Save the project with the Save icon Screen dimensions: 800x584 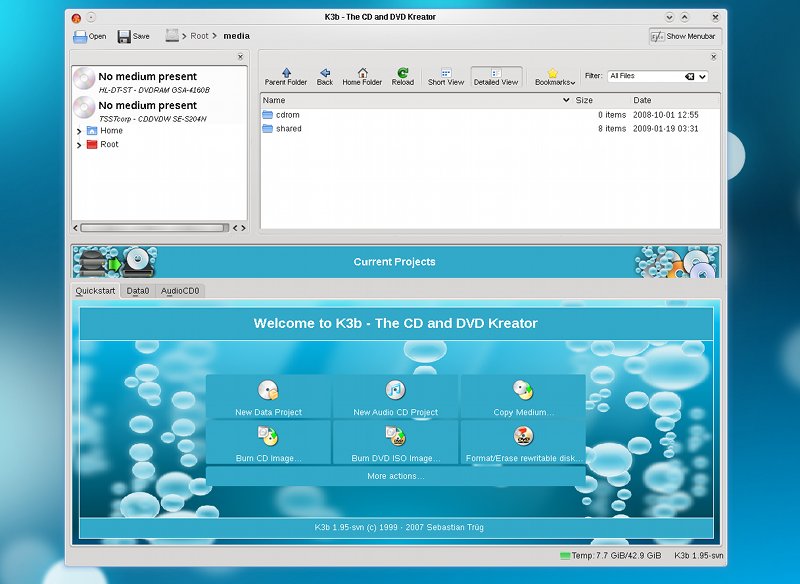coord(134,36)
